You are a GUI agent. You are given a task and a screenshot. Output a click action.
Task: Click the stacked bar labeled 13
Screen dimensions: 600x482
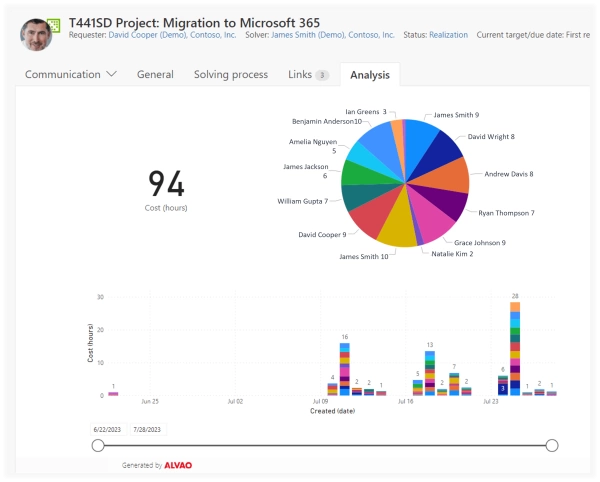(x=430, y=373)
